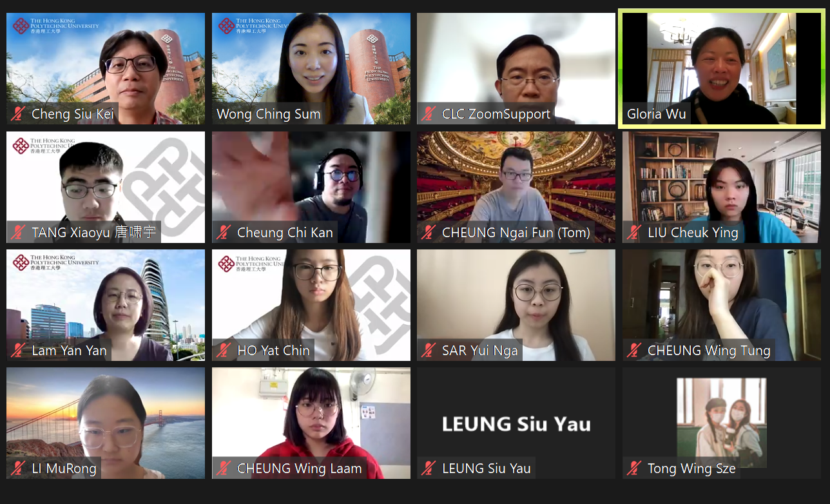Click HO Yat Chin's muted microphone icon
Viewport: 830px width, 504px height.
[224, 351]
